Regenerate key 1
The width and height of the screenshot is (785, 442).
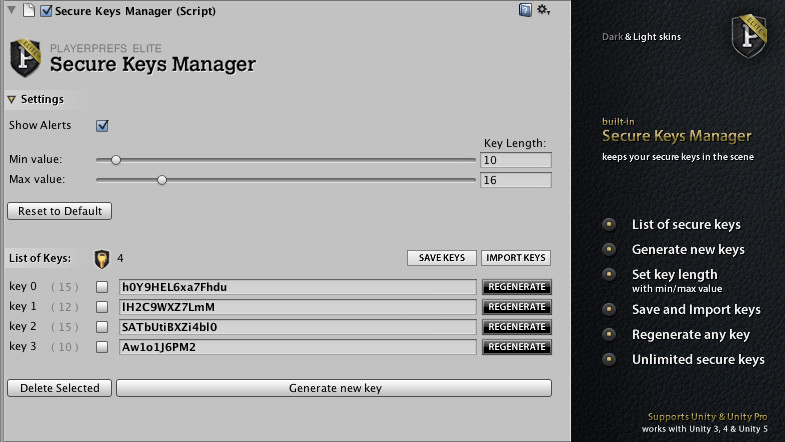click(x=517, y=307)
